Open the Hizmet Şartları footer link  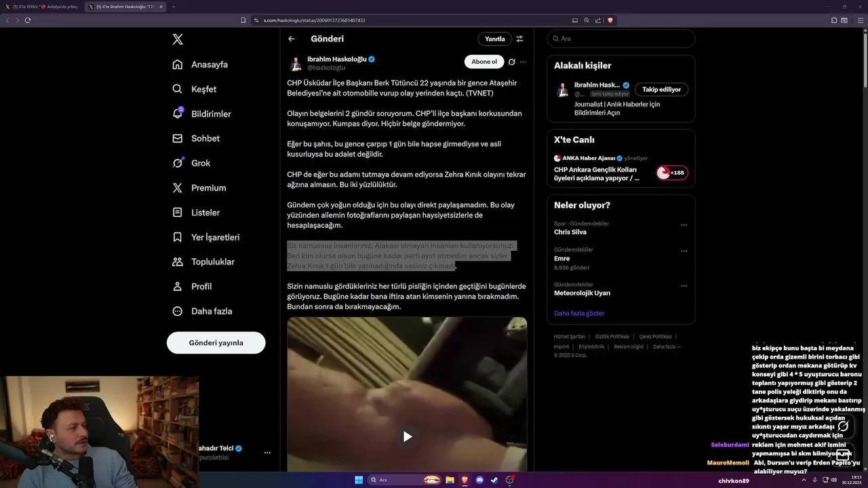[570, 337]
